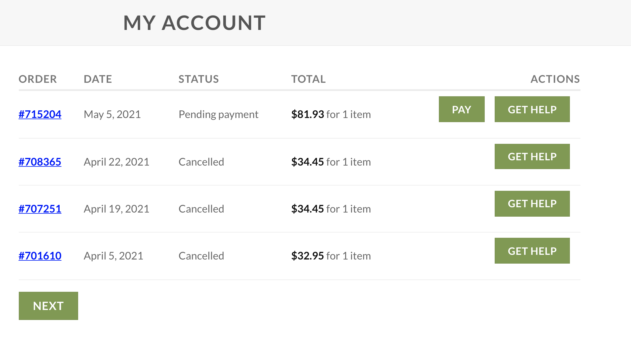Viewport: 631px width, 364px height.
Task: Open order #715204 details link
Action: click(40, 114)
